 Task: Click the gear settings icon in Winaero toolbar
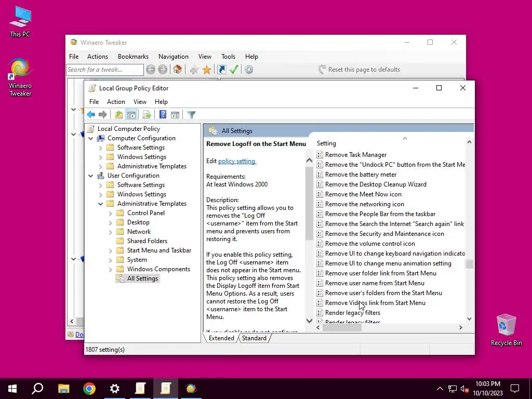tap(249, 70)
